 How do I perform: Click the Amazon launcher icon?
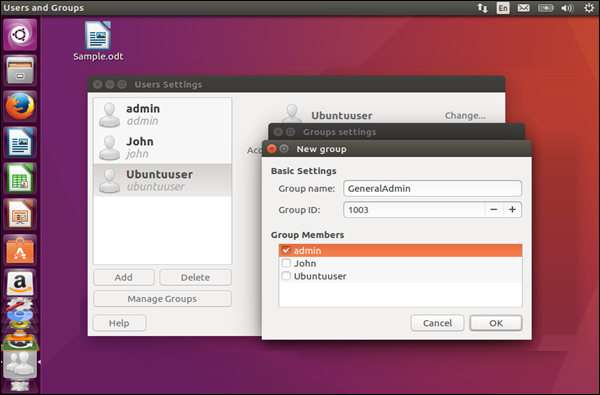pyautogui.click(x=20, y=284)
